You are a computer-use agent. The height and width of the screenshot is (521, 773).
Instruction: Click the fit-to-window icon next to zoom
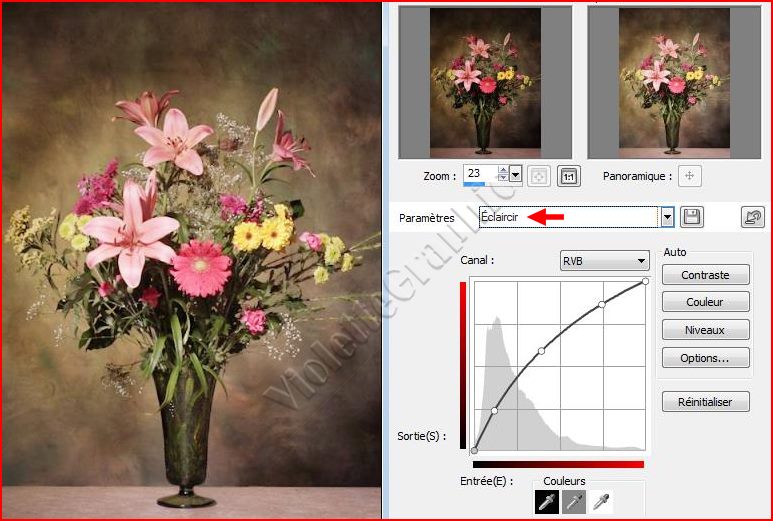click(538, 175)
